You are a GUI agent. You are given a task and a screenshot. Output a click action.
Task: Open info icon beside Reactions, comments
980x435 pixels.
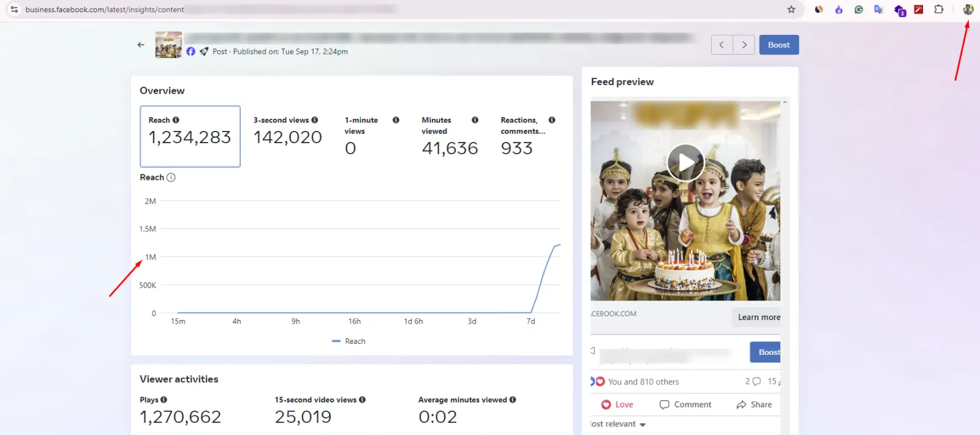[x=552, y=120]
